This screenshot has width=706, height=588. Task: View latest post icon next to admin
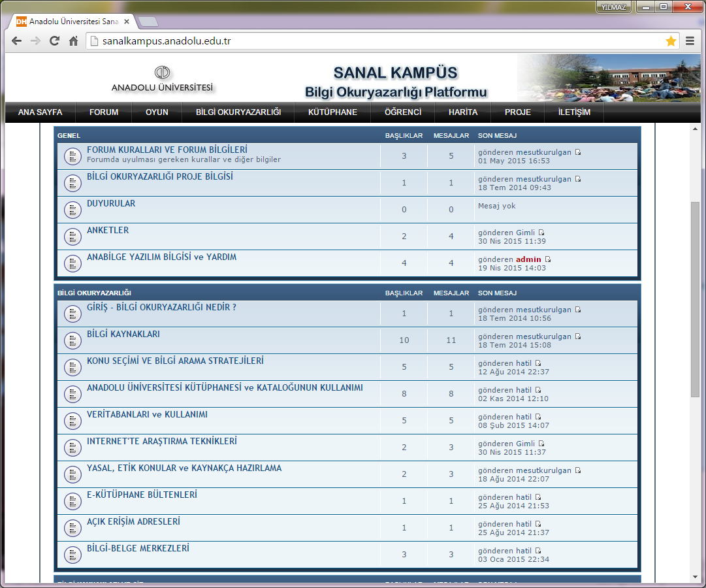[x=548, y=259]
